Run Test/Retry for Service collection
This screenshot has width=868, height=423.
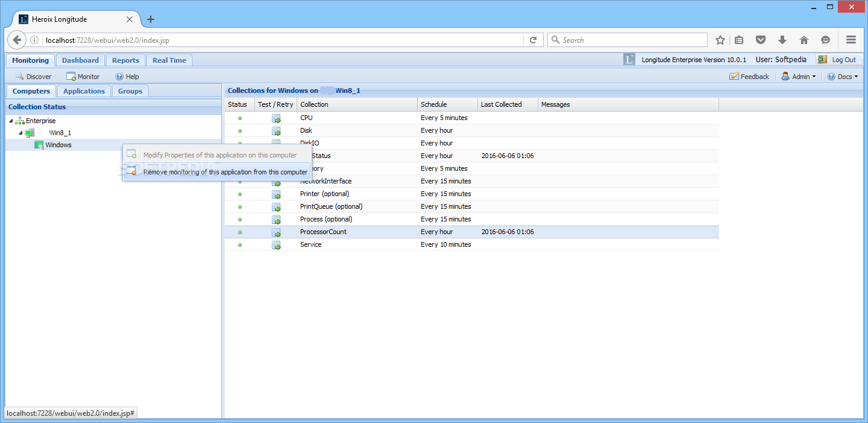pos(276,245)
